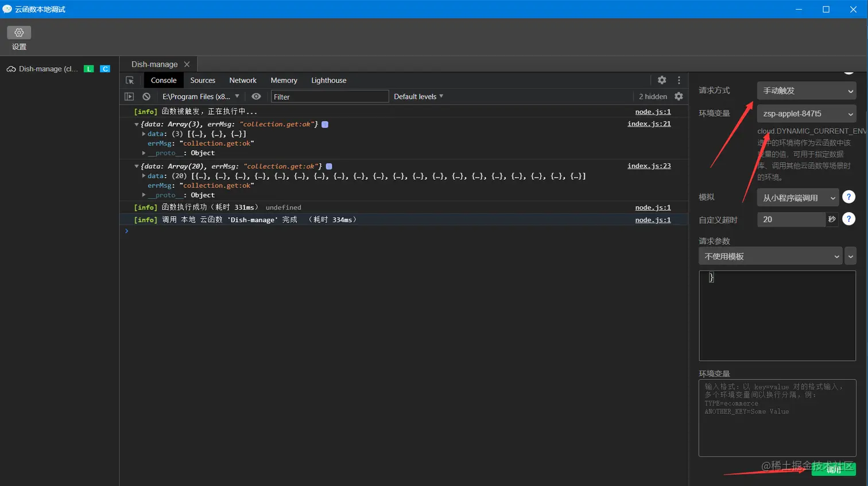Focus the 自定义超时 field showing 20

(x=791, y=219)
